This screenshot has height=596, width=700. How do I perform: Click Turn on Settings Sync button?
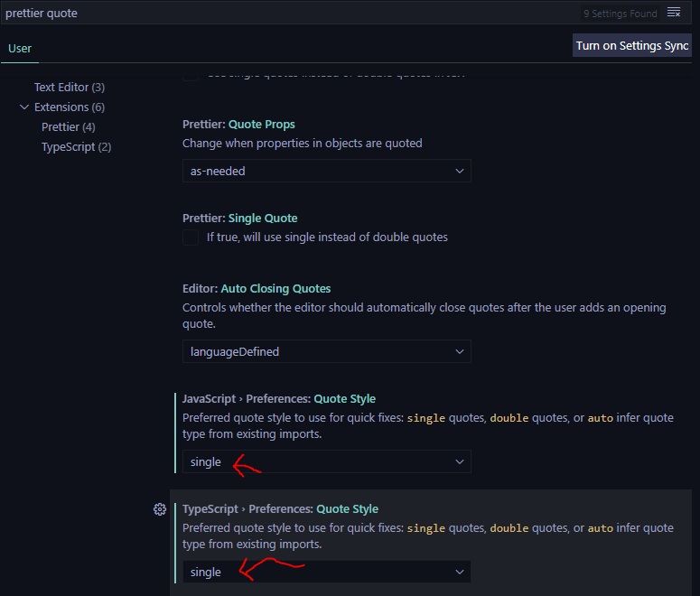click(x=632, y=45)
